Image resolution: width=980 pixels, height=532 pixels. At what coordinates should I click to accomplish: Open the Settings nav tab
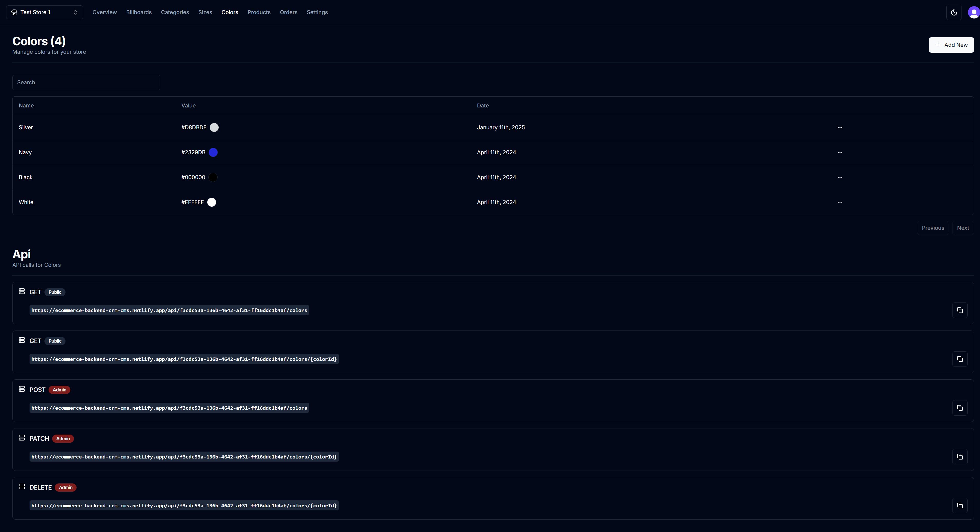pos(317,12)
